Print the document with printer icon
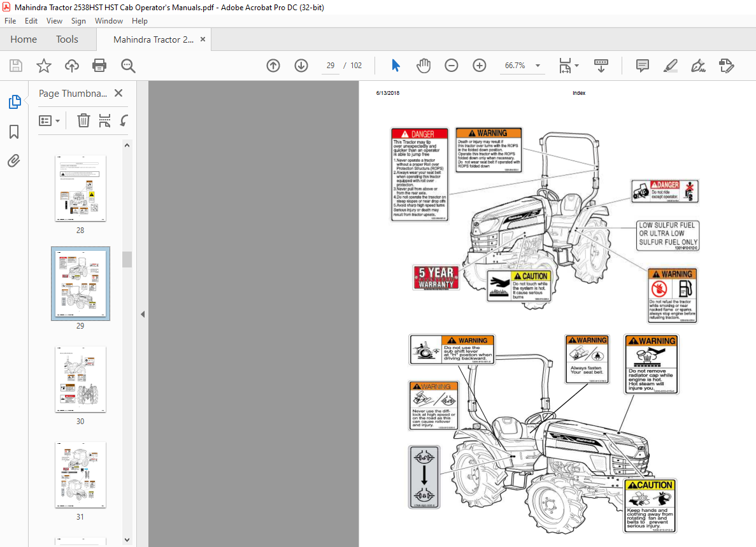The image size is (756, 547). (x=99, y=66)
